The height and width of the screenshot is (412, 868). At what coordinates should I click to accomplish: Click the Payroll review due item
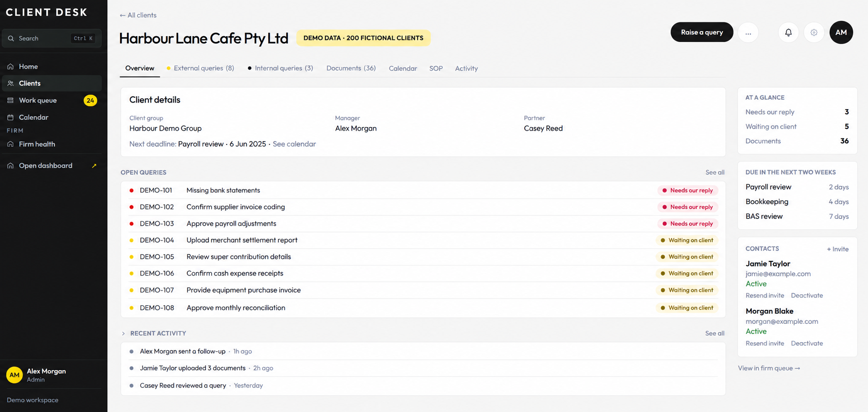797,187
